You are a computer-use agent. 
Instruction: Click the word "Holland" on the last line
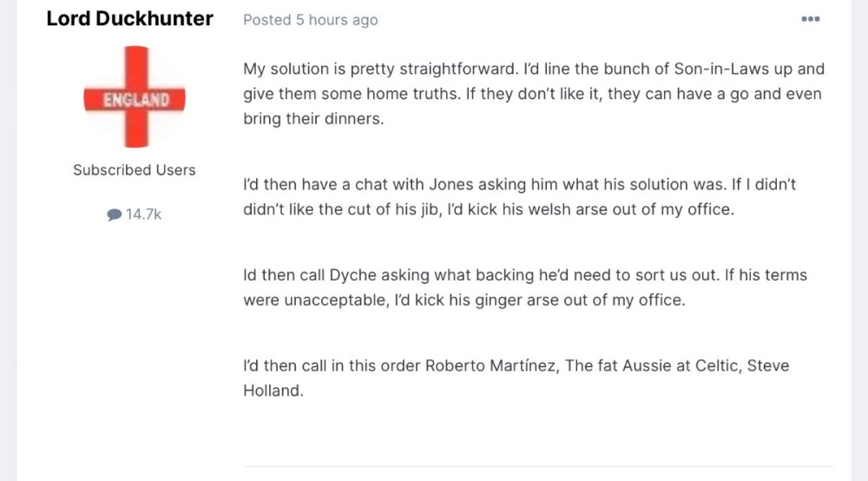[x=272, y=391]
